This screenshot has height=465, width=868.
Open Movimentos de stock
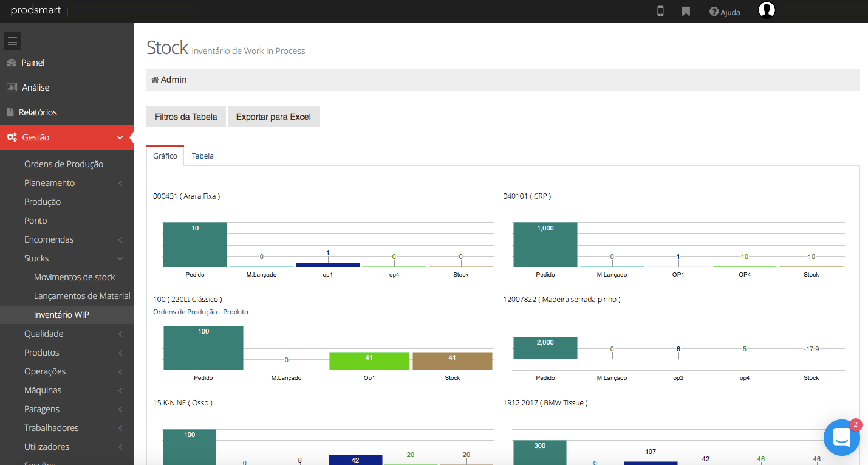coord(75,277)
